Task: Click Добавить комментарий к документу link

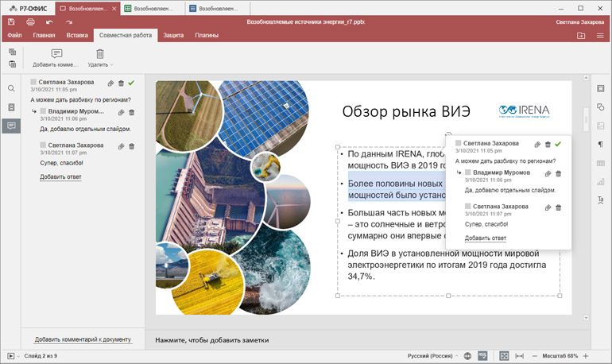Action: [x=83, y=339]
